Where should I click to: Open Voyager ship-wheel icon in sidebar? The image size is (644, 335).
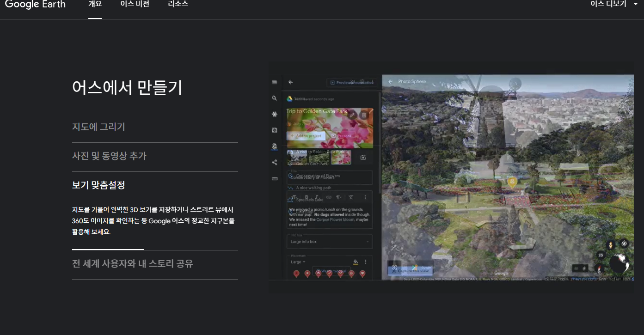[x=275, y=114]
